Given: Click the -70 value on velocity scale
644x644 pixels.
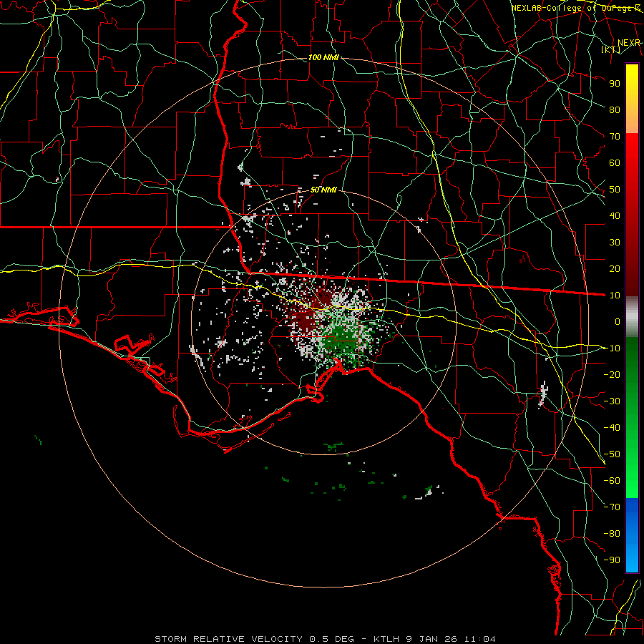Looking at the screenshot, I should point(612,507).
